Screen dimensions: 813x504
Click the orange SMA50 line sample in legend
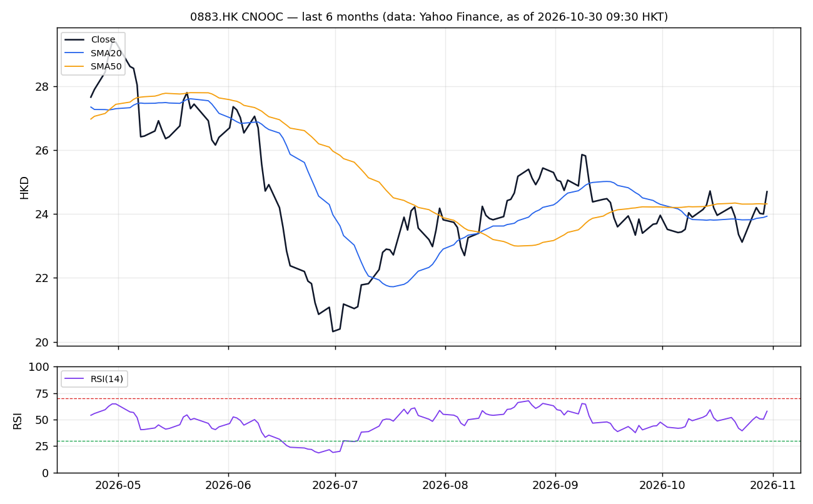coord(76,67)
